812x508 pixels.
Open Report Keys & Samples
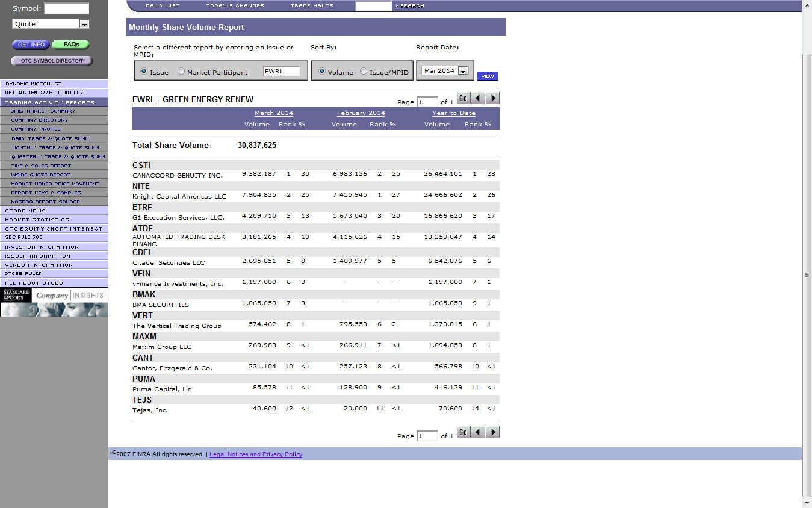pos(54,193)
